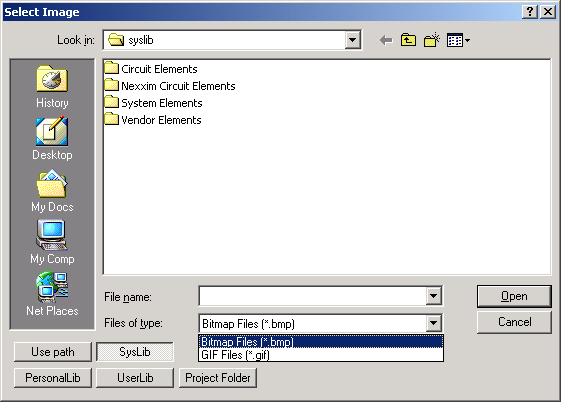Click the Back arrow toolbar icon

click(x=386, y=40)
